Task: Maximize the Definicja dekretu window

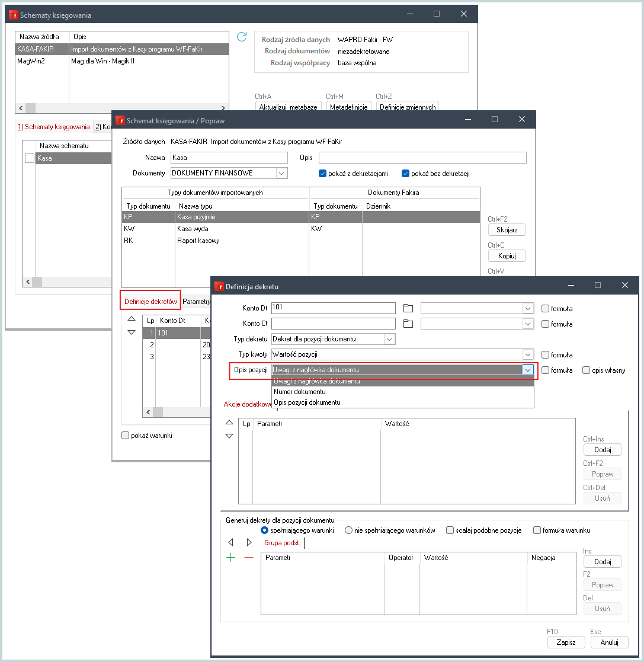Action: 598,286
